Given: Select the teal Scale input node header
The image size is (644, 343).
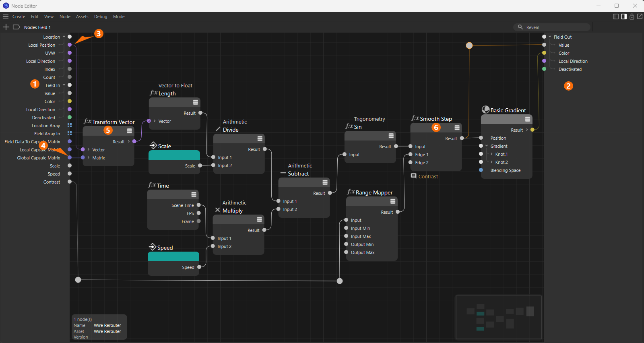Looking at the screenshot, I should (174, 155).
